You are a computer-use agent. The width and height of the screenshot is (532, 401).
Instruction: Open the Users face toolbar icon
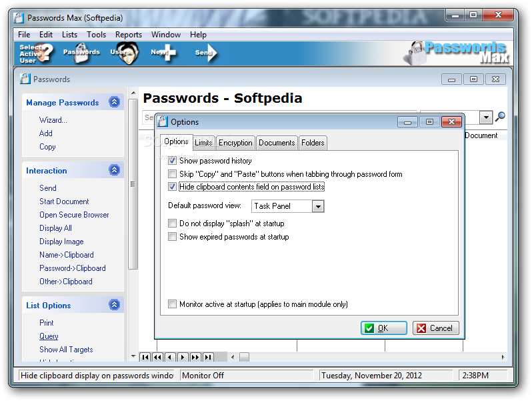click(x=125, y=53)
